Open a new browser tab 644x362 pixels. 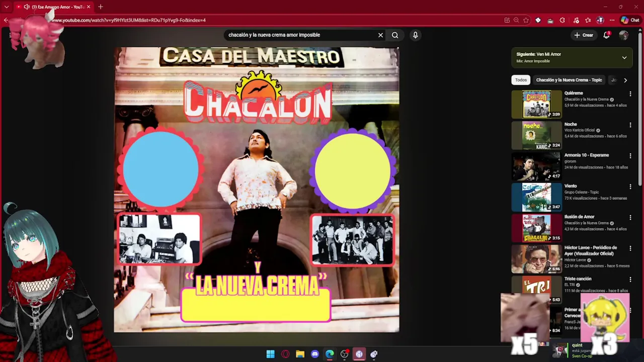(x=101, y=7)
